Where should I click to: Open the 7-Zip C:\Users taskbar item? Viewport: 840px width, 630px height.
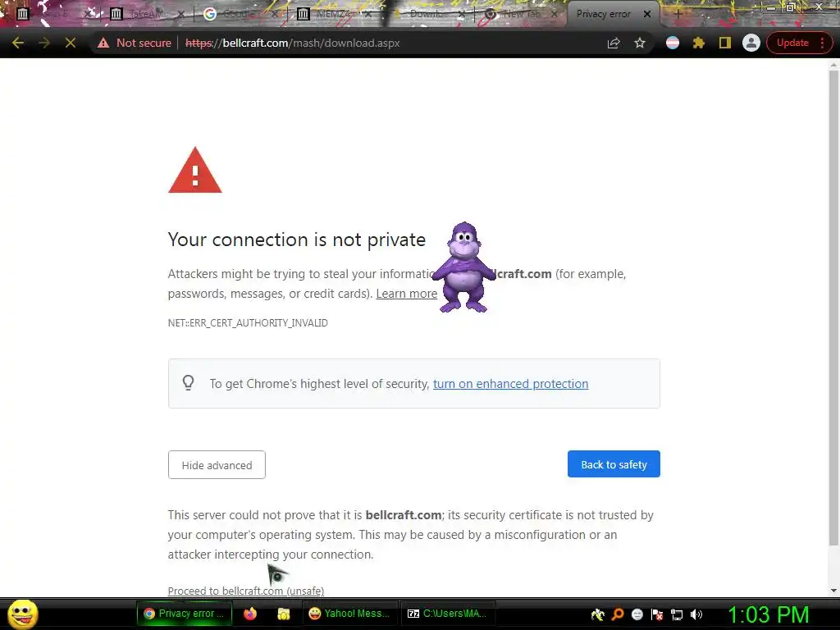tap(447, 614)
